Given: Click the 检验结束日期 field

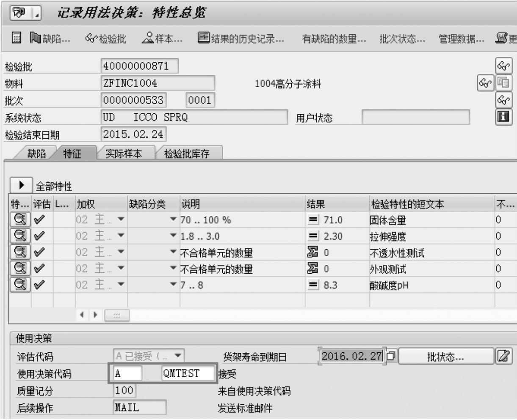Looking at the screenshot, I should point(134,134).
